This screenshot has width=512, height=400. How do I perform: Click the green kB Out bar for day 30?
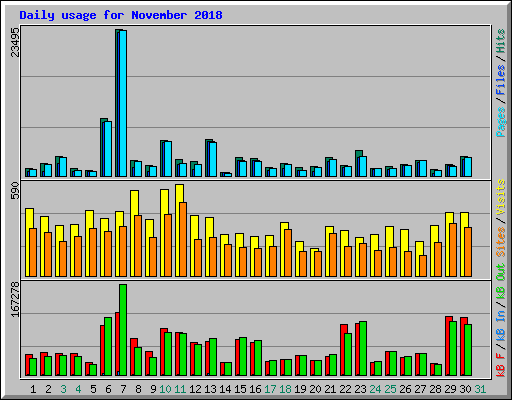468,350
